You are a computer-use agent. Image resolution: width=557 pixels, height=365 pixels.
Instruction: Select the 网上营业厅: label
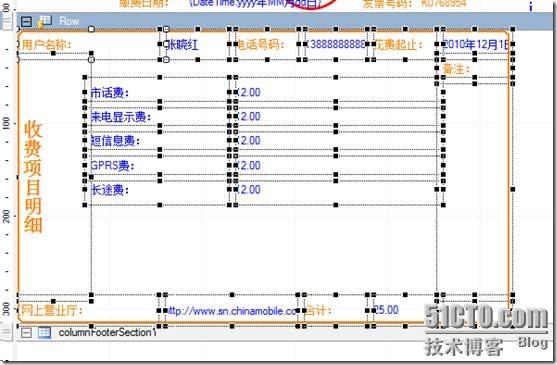52,310
